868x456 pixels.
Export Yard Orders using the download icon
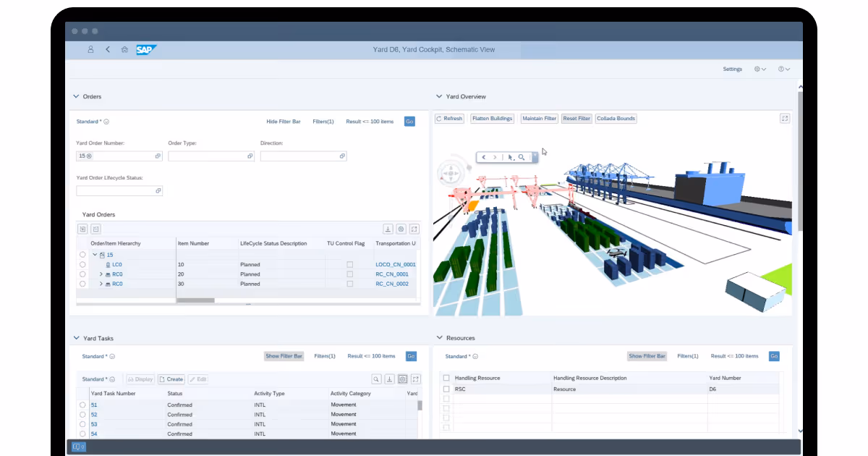[388, 229]
